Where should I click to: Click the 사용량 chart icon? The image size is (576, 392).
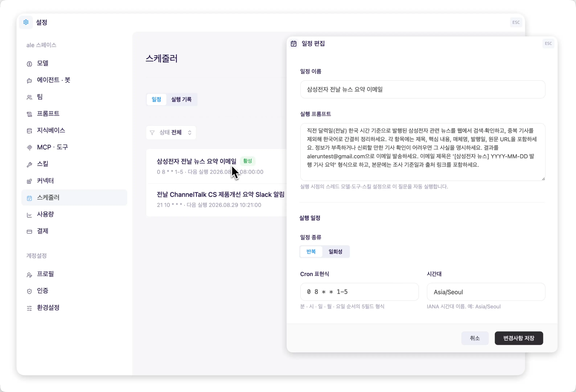click(29, 215)
